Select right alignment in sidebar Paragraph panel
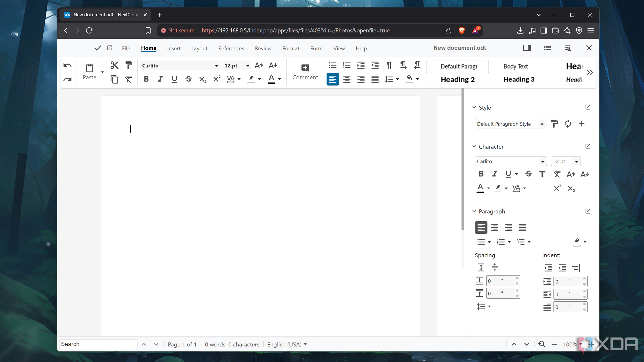 (508, 227)
